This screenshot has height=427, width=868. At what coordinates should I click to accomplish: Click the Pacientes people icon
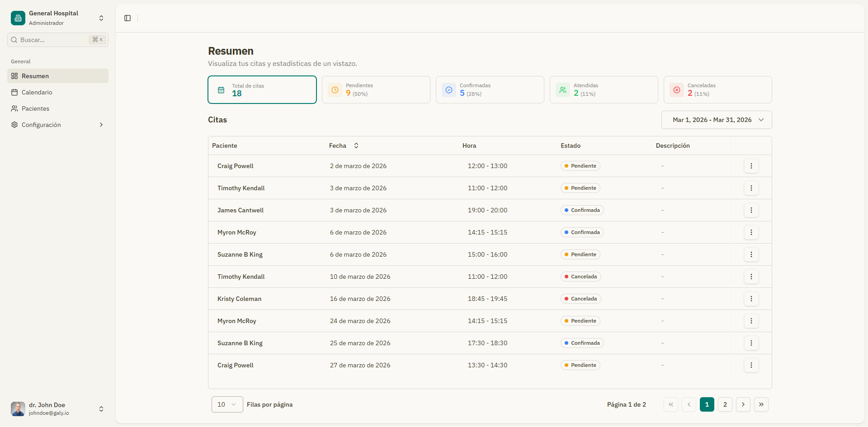tap(14, 108)
